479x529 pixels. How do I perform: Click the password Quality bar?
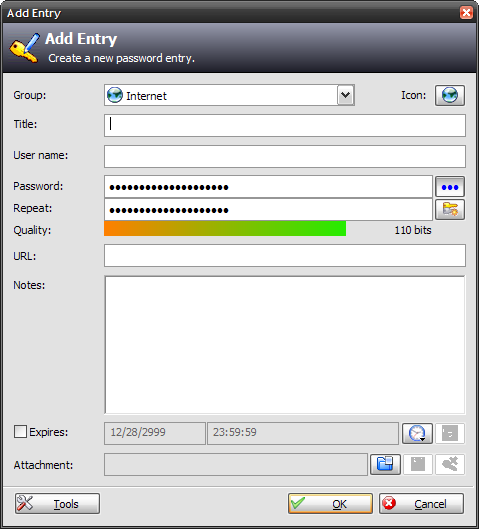tap(225, 228)
